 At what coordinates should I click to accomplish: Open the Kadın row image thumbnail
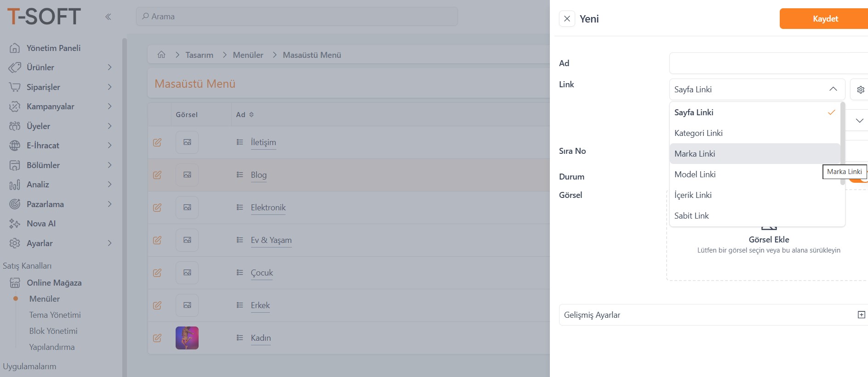click(187, 338)
